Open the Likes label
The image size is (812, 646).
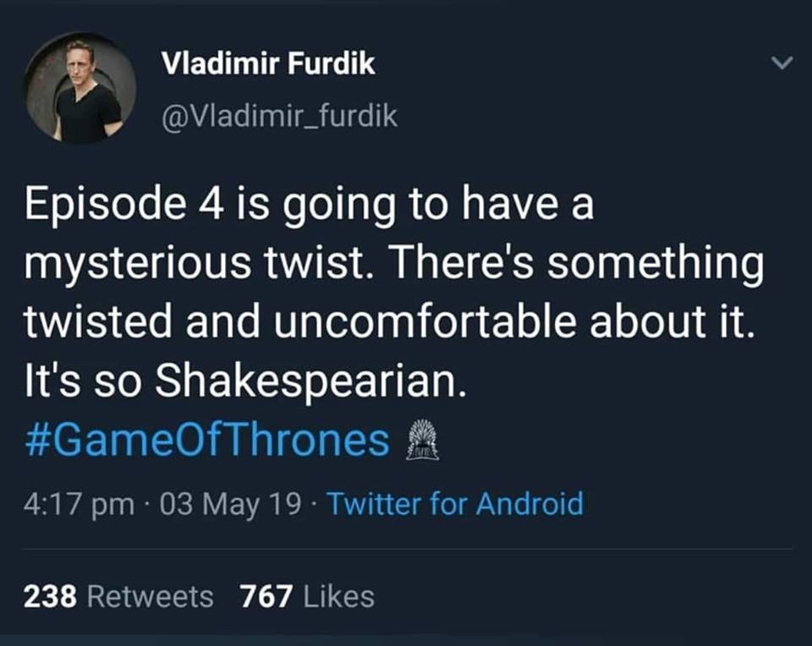tap(336, 596)
